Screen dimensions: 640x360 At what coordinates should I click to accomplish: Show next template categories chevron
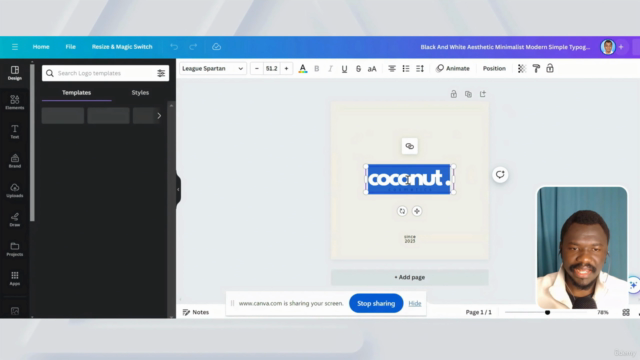[159, 116]
